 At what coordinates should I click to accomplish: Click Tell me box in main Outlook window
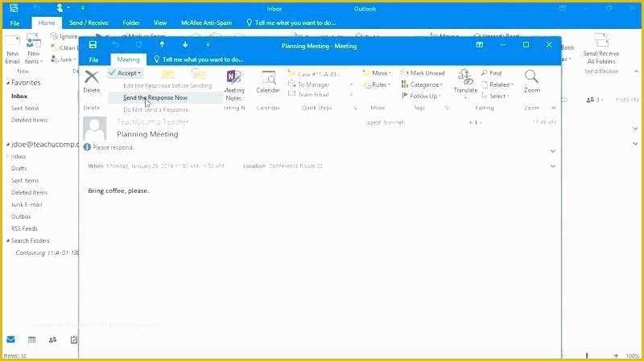click(291, 23)
